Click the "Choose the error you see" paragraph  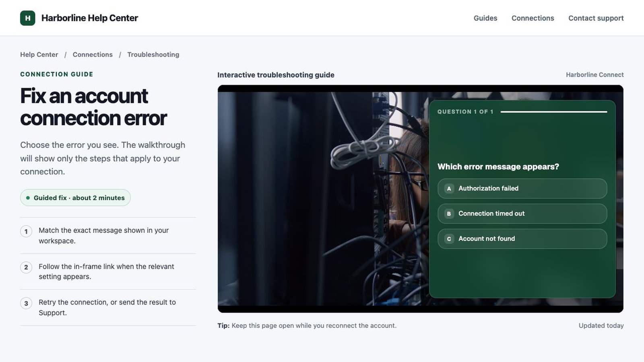click(103, 158)
